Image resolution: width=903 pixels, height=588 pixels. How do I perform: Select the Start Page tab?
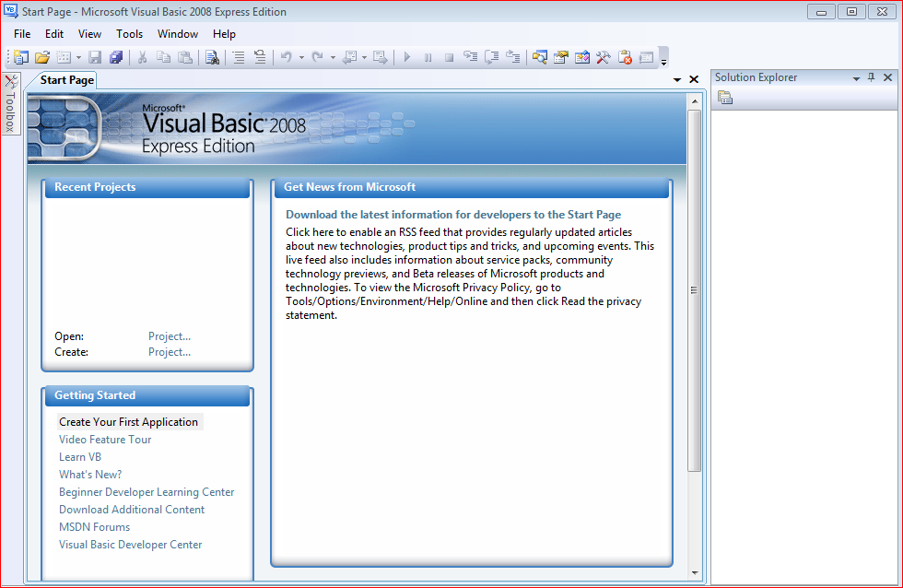click(x=66, y=80)
